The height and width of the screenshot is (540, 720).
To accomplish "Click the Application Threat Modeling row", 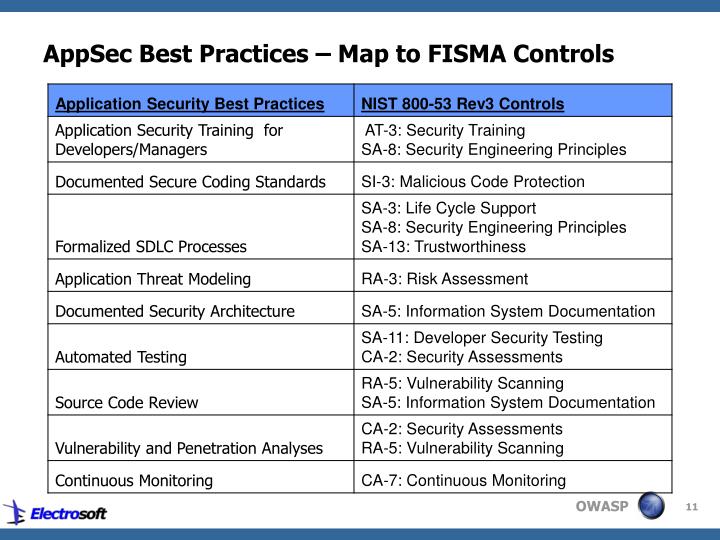I will (360, 276).
